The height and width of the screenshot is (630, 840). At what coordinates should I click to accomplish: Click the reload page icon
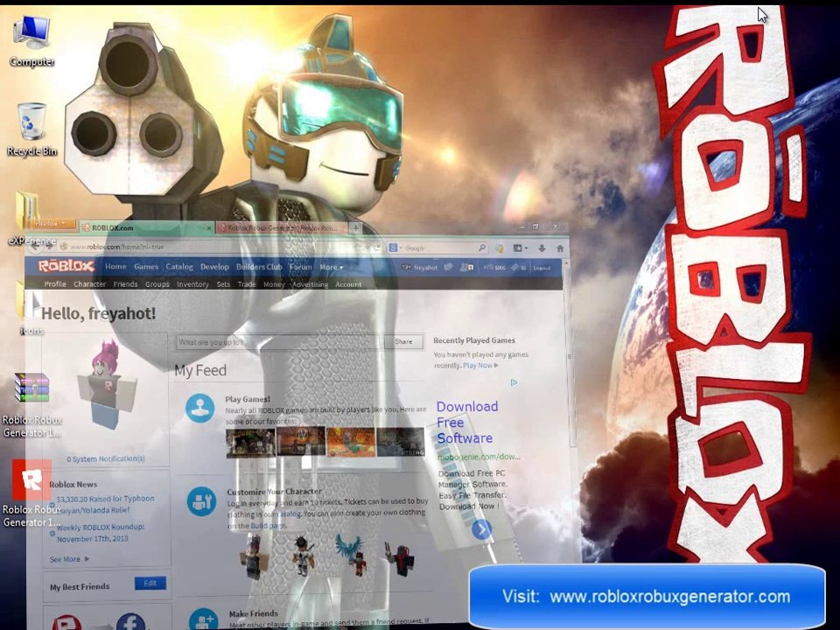click(376, 248)
